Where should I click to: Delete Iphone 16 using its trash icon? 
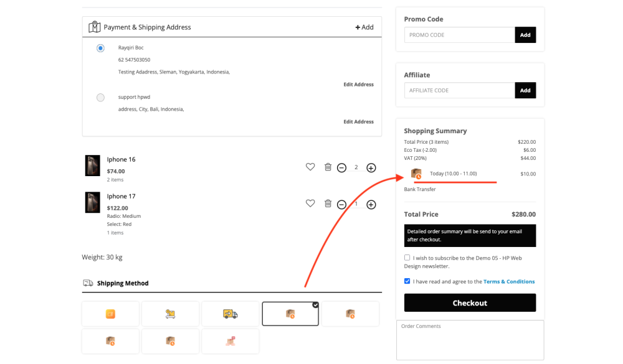tap(328, 167)
